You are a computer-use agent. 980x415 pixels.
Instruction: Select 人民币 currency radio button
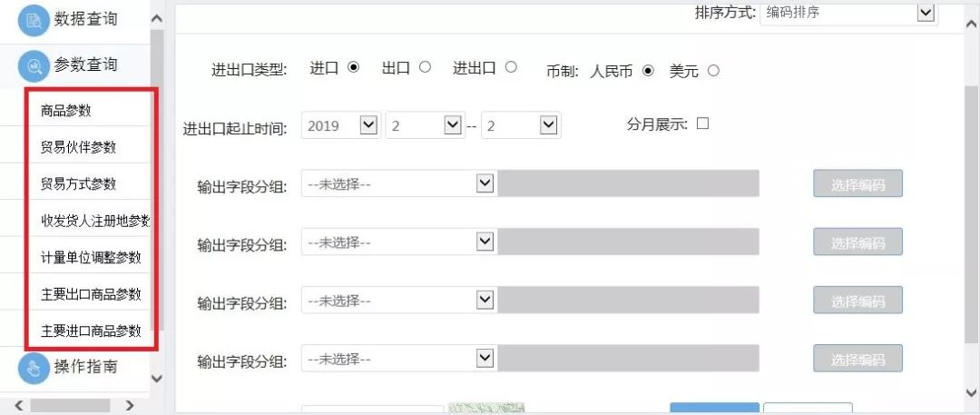pyautogui.click(x=648, y=71)
